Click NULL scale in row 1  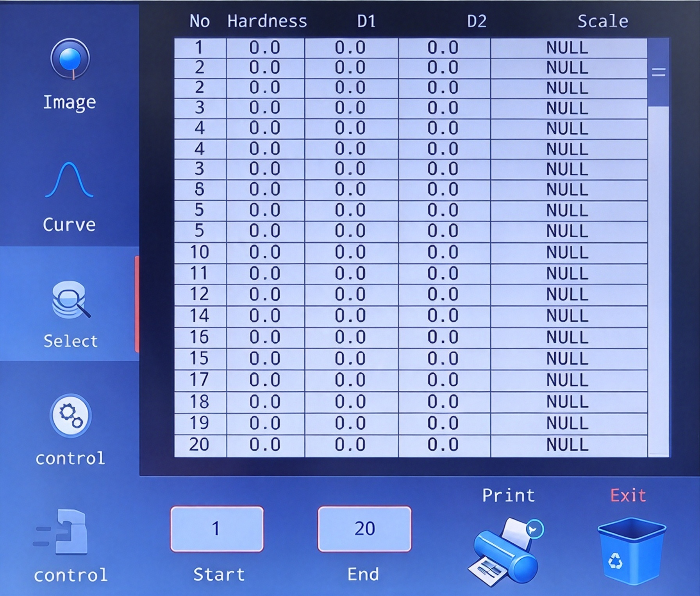pos(568,48)
